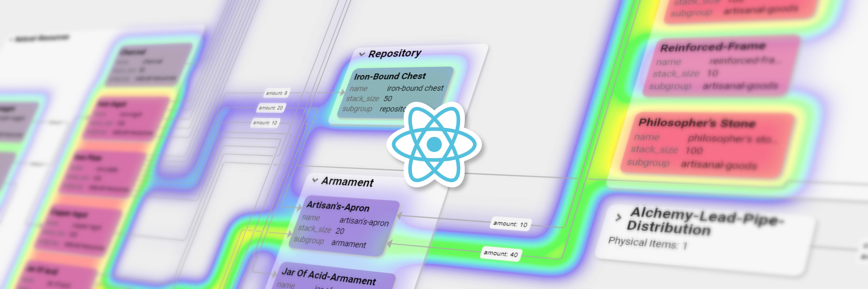Image resolution: width=868 pixels, height=289 pixels.
Task: Click stack_size value 20 in Artisan's-Apron
Action: click(x=340, y=230)
